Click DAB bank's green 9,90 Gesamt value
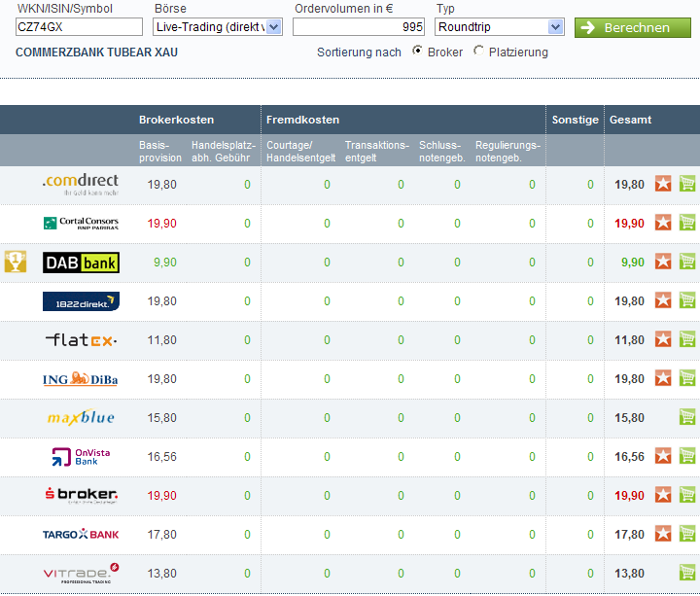 (x=633, y=263)
